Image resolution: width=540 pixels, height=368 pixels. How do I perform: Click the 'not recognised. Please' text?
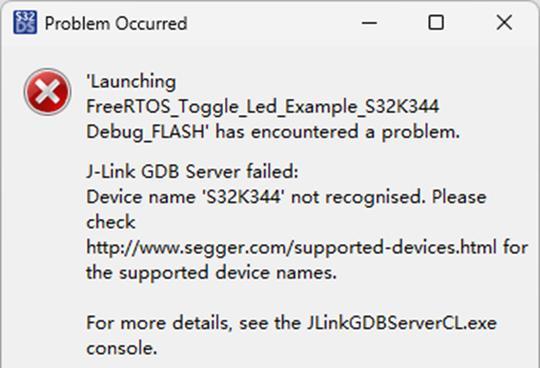point(389,197)
